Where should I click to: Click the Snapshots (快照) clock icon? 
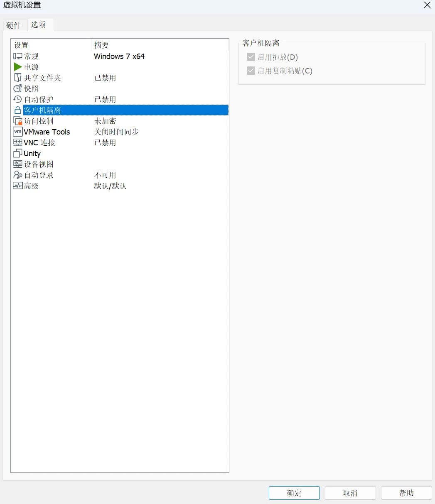coord(18,89)
